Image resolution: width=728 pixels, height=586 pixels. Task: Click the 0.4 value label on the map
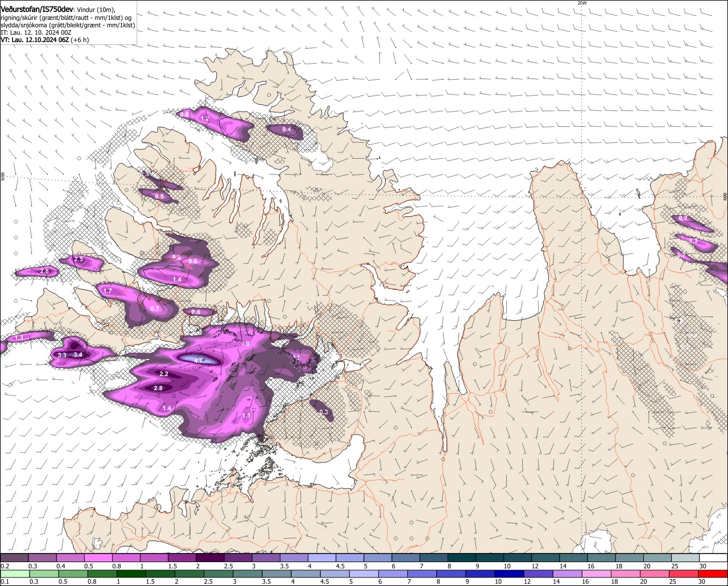pyautogui.click(x=287, y=130)
